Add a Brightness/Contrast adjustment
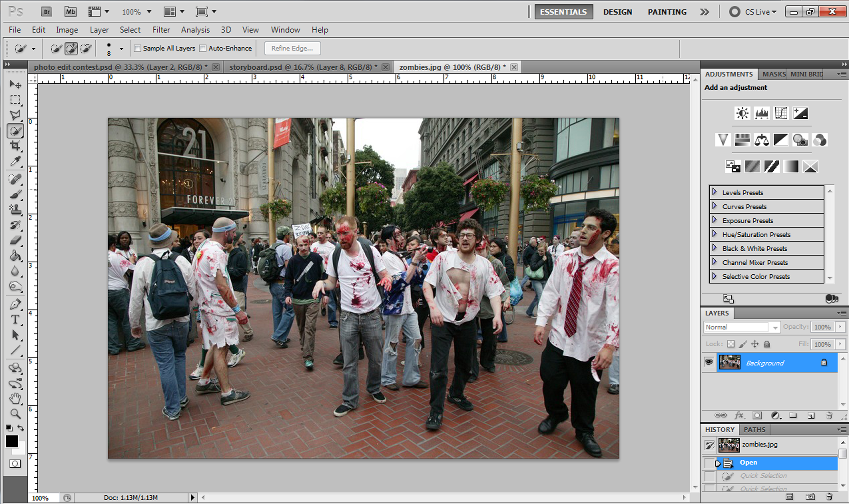Viewport: 849px width, 504px height. 742,113
